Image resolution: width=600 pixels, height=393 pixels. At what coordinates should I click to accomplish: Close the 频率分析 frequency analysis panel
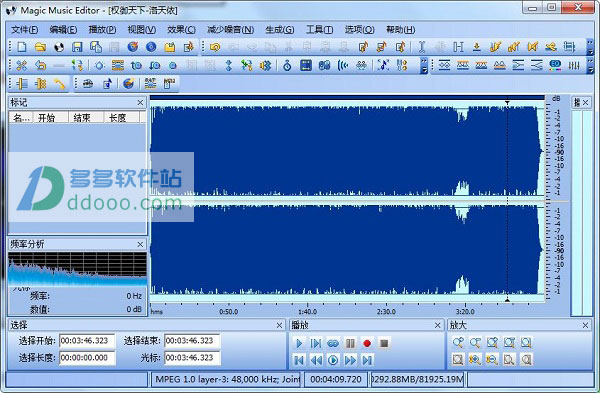140,244
